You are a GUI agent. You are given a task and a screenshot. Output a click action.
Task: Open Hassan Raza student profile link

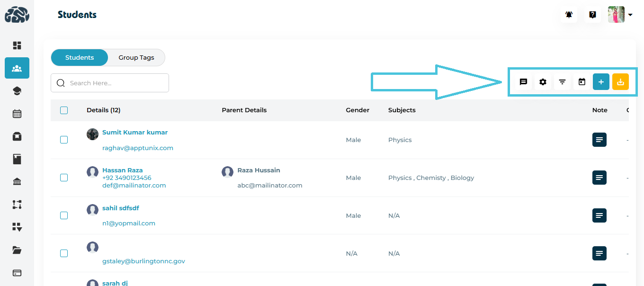(122, 170)
